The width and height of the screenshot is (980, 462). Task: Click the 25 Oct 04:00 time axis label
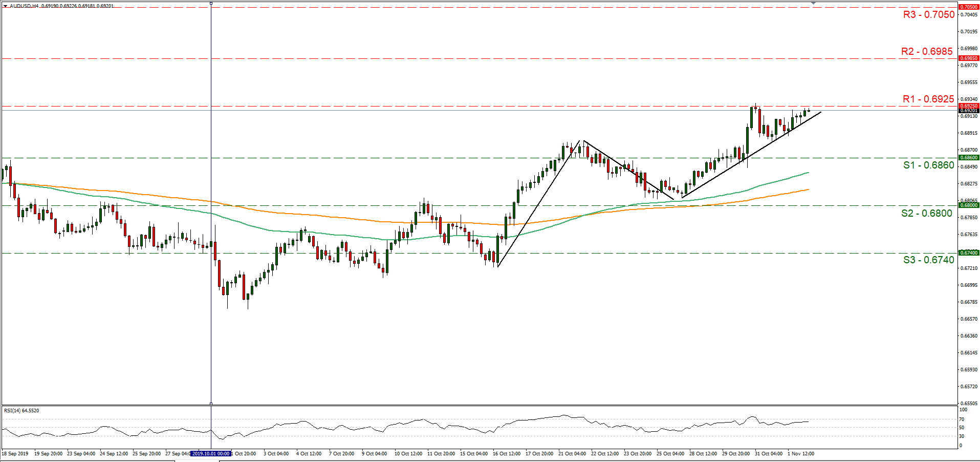pyautogui.click(x=670, y=454)
